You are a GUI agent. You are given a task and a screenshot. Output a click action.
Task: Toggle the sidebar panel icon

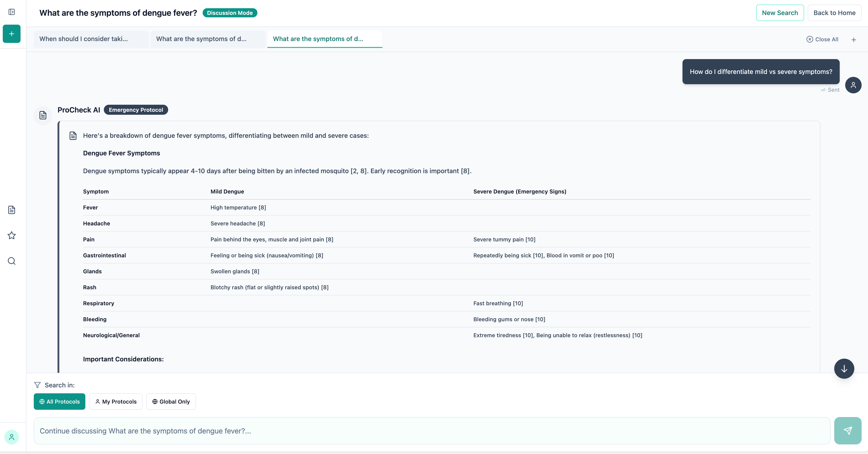coord(11,12)
